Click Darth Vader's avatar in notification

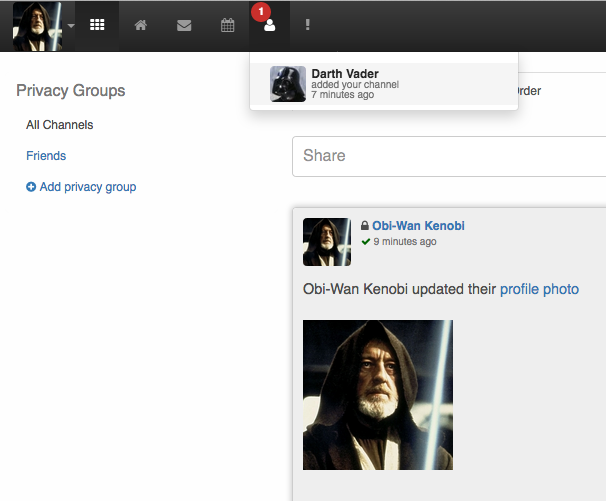[288, 85]
